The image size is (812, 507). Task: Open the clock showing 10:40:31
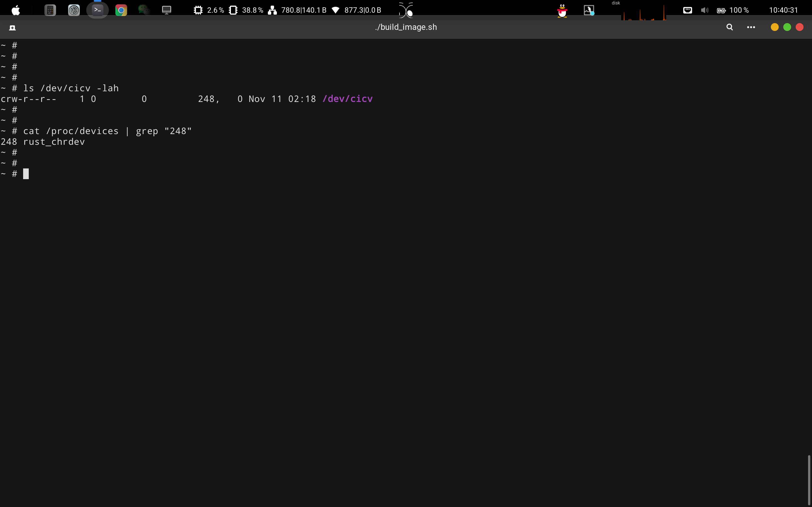coord(783,10)
